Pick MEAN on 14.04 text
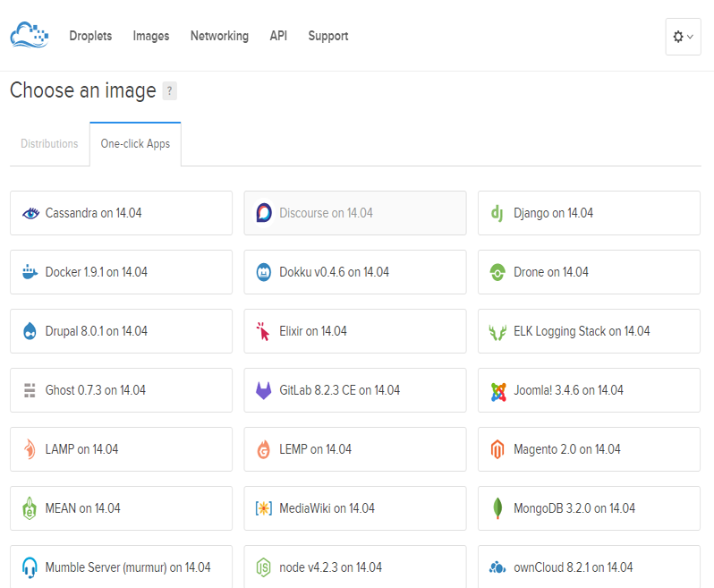Screen dimensions: 714x588 pos(83,508)
